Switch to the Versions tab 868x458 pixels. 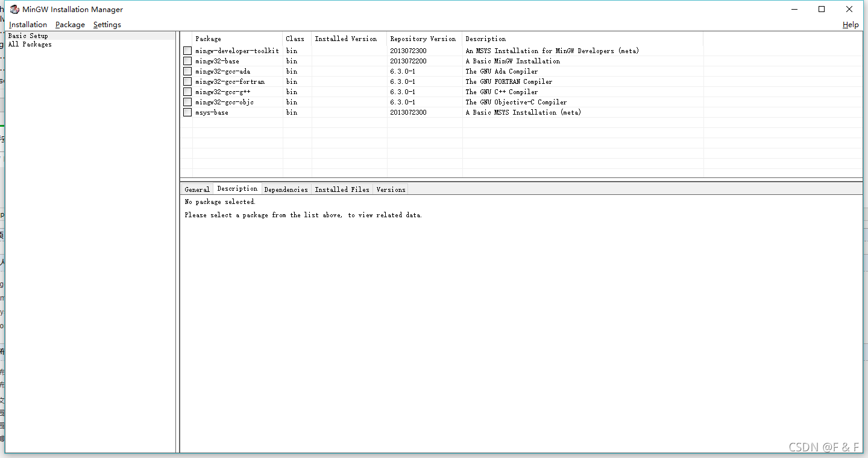coord(391,189)
